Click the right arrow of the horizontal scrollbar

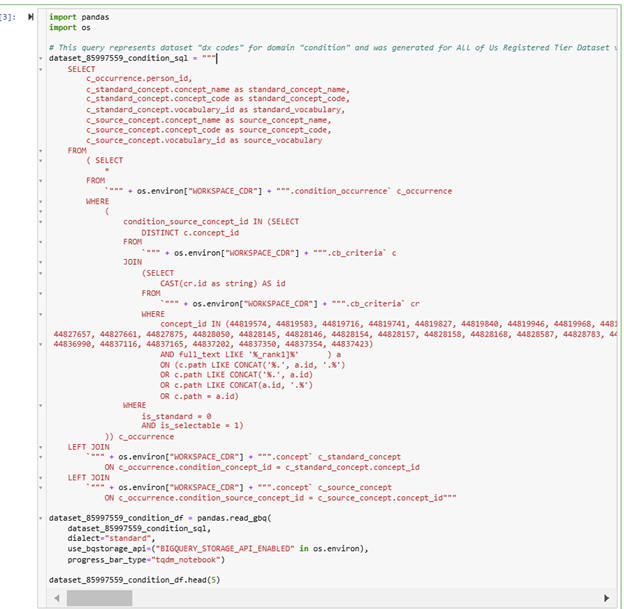(x=606, y=598)
